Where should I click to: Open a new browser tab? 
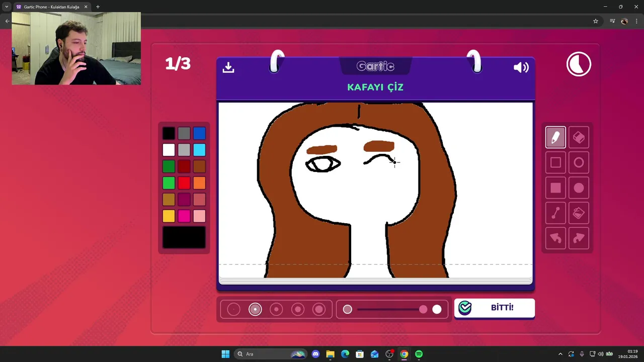coord(98,7)
